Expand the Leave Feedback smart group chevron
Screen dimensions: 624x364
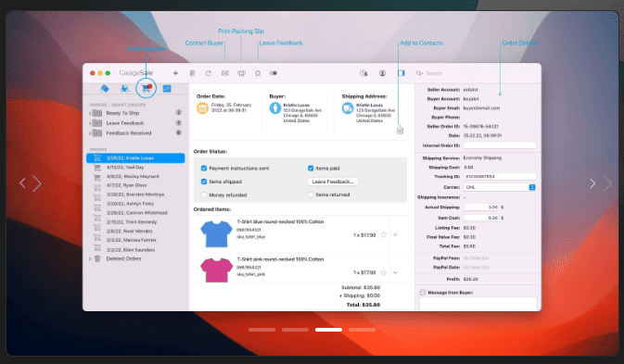click(x=90, y=123)
